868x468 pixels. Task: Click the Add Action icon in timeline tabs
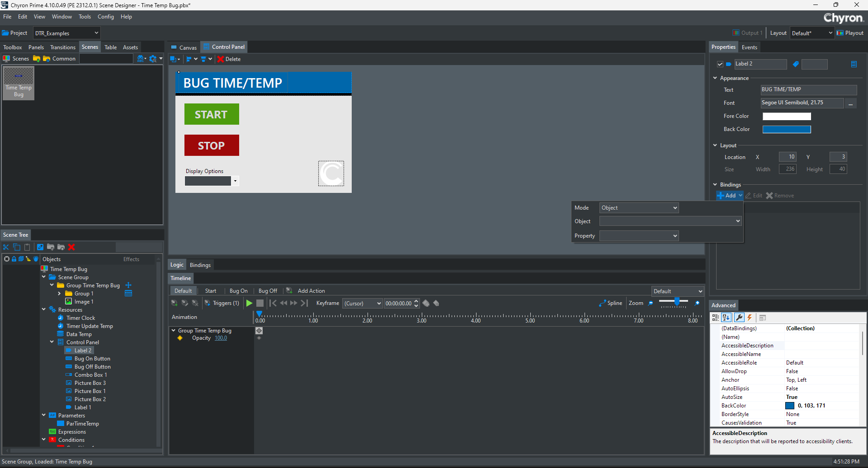coord(289,290)
